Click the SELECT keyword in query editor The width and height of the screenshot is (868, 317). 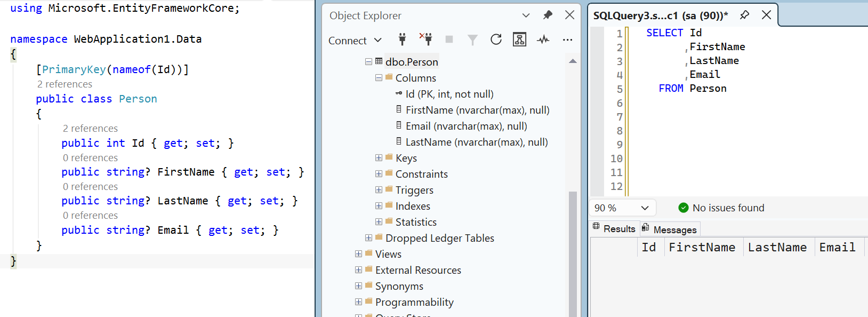pos(664,33)
